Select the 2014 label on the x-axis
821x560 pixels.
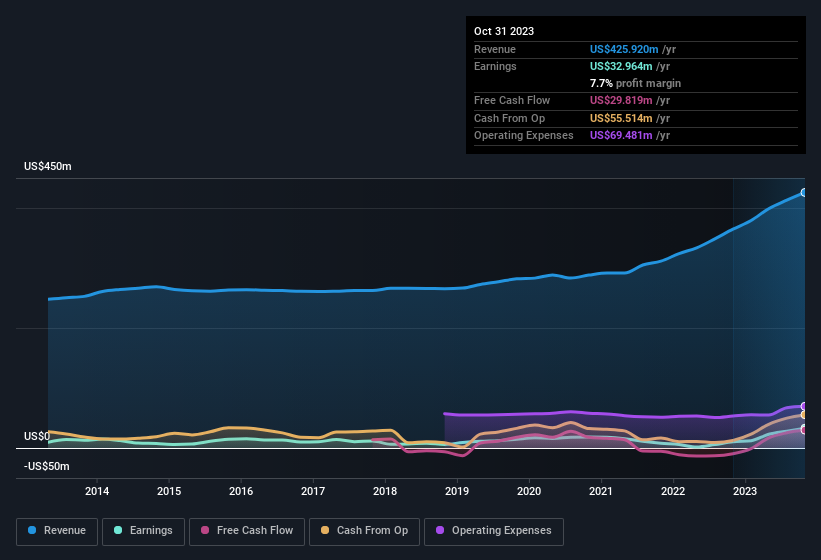[97, 491]
